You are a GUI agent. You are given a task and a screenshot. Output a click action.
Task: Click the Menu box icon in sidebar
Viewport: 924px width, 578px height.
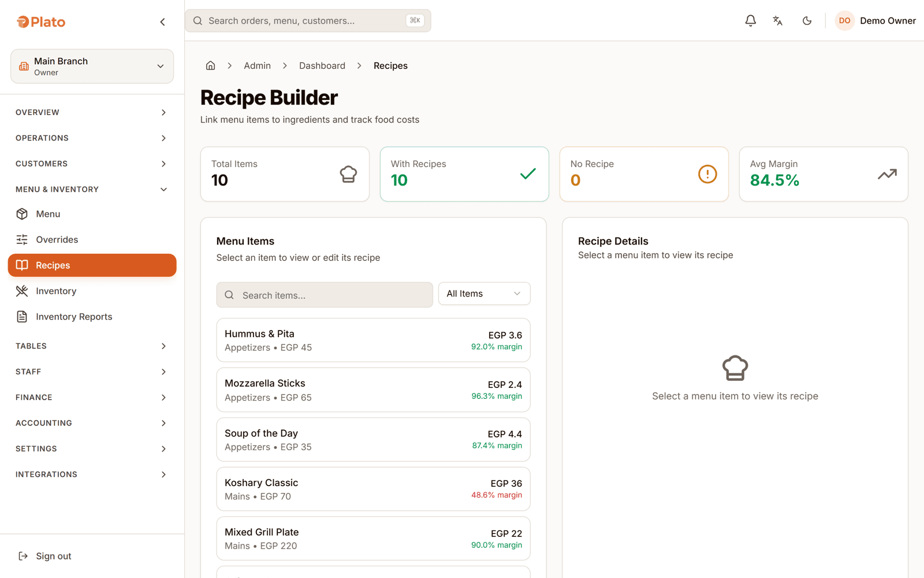[22, 214]
